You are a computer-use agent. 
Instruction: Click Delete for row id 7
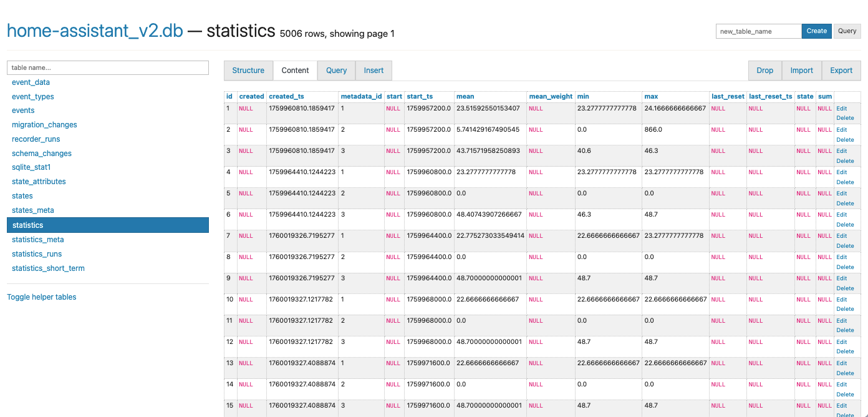point(846,246)
